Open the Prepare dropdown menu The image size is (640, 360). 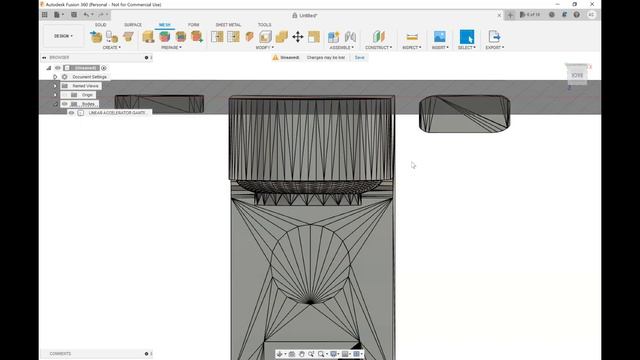171,47
